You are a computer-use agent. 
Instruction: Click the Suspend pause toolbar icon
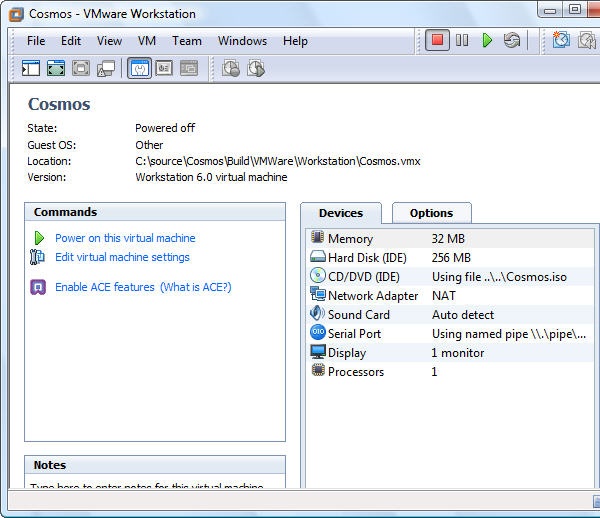[x=462, y=40]
